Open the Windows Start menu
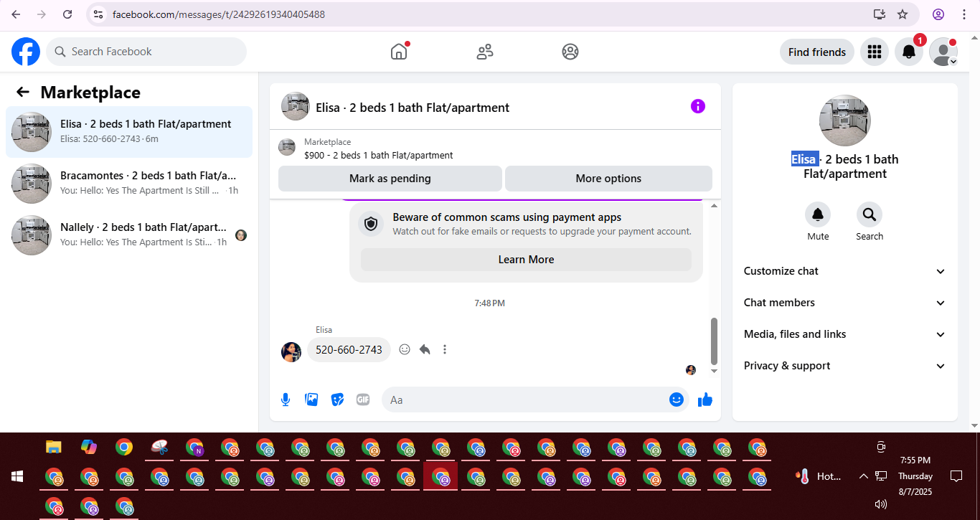980x520 pixels. 17,476
